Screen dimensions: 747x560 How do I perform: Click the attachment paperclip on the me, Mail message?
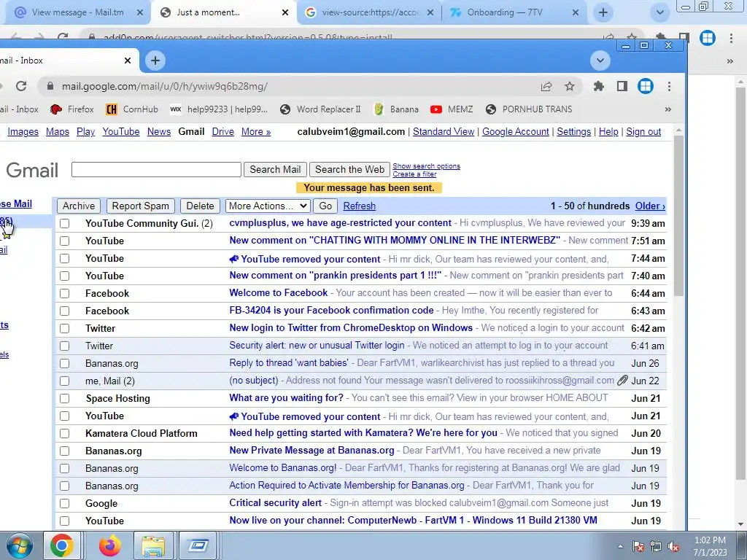pyautogui.click(x=622, y=381)
